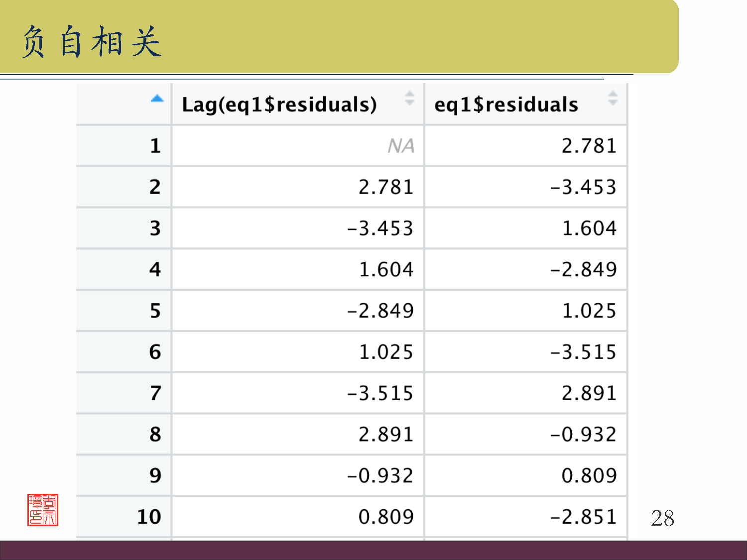Select the Lag(eq1$residuals) column header label
The image size is (747, 560).
pos(279,105)
